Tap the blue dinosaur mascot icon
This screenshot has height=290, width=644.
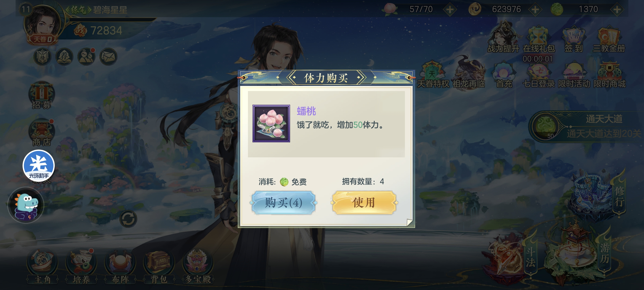pyautogui.click(x=26, y=205)
